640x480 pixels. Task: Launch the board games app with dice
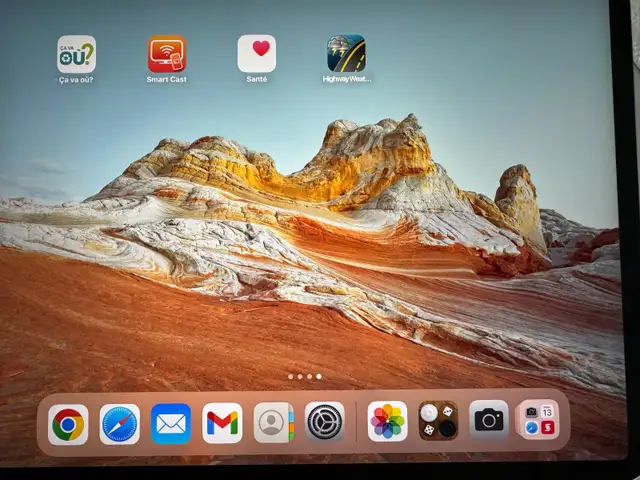tap(438, 420)
